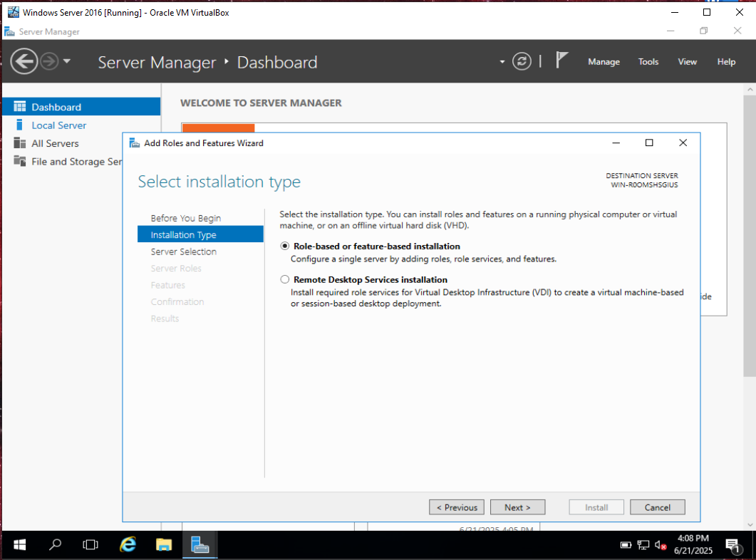Select the Installation Type wizard step

point(200,234)
